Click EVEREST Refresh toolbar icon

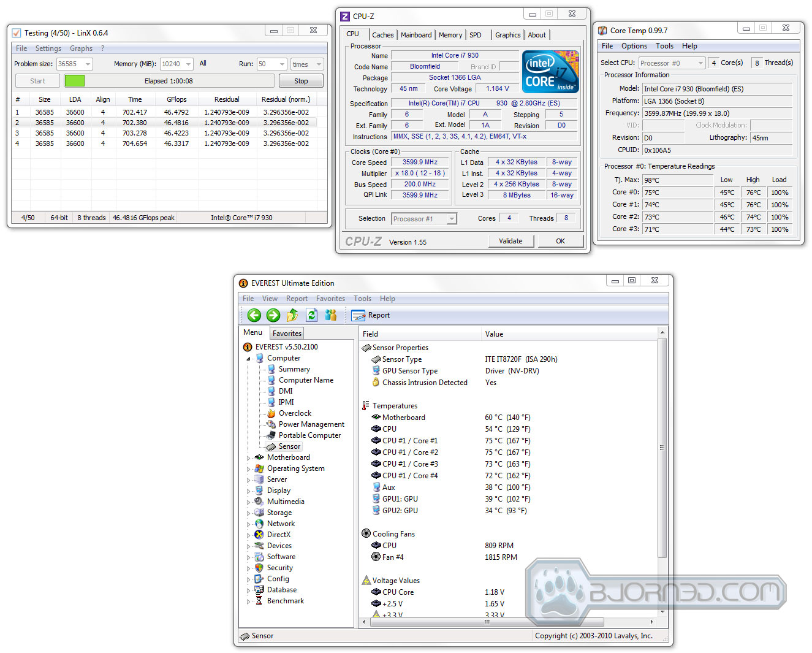[311, 315]
